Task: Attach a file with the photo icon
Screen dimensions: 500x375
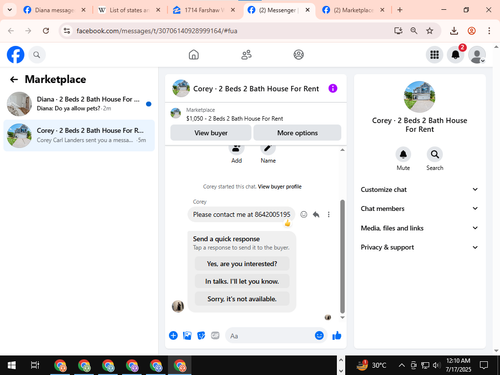Action: tap(187, 335)
